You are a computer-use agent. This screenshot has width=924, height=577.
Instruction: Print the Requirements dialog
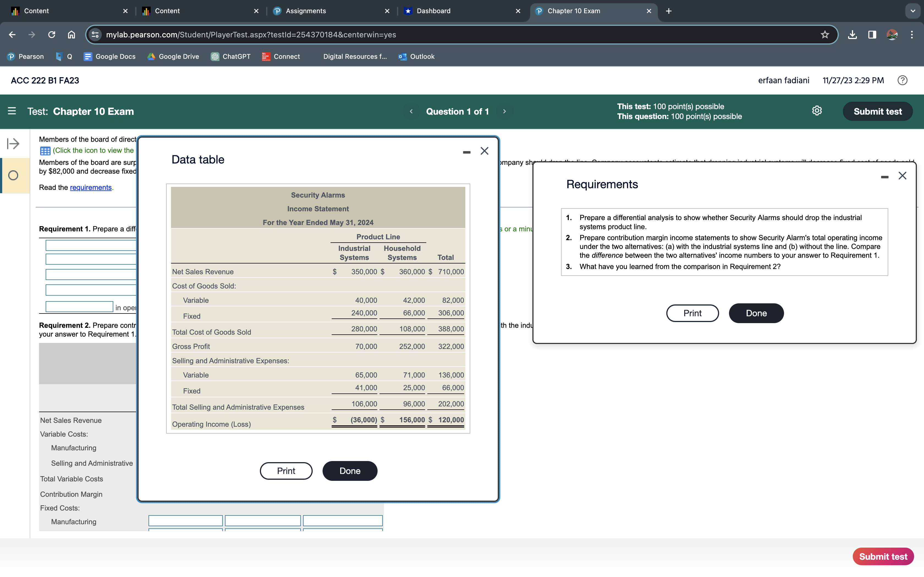pos(692,313)
